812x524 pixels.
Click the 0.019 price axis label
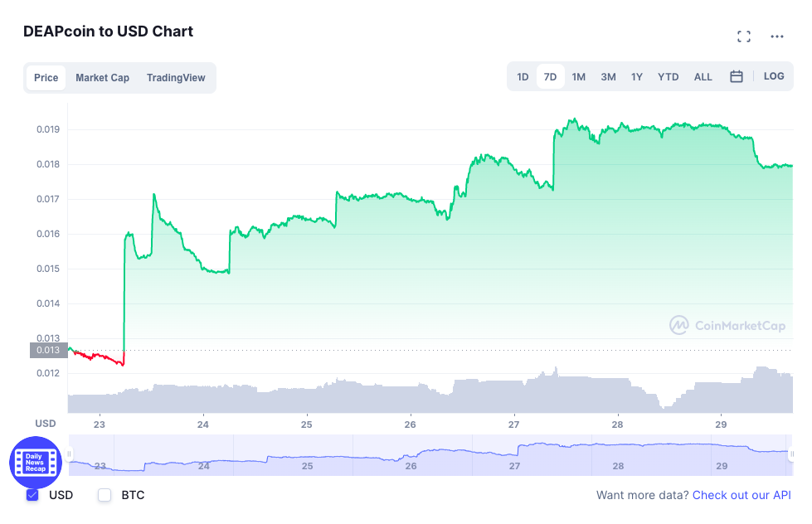(x=48, y=129)
